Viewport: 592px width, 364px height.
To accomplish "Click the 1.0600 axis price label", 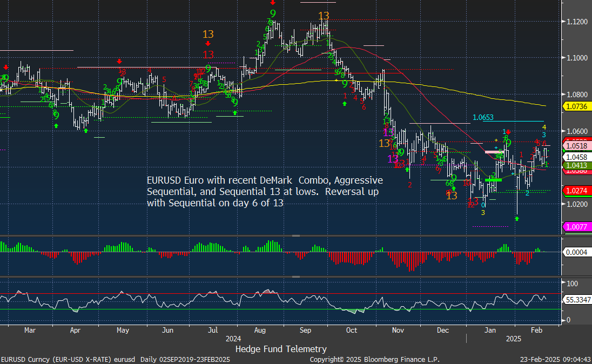I will (577, 131).
